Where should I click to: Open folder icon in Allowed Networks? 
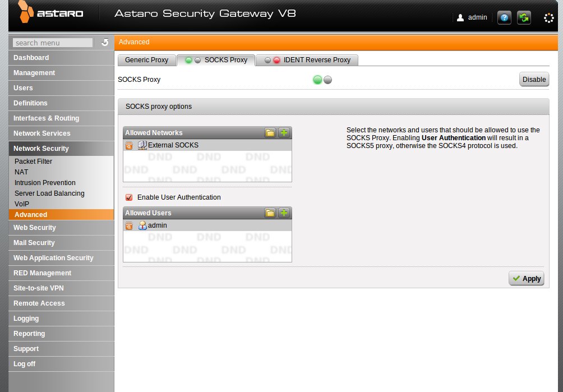pyautogui.click(x=270, y=133)
